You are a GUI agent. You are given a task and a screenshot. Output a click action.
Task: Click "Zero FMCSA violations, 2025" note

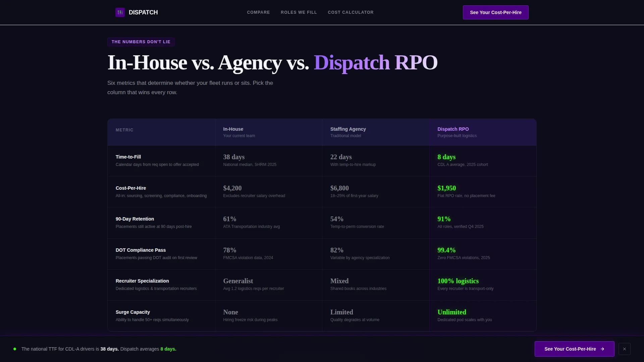tap(463, 258)
